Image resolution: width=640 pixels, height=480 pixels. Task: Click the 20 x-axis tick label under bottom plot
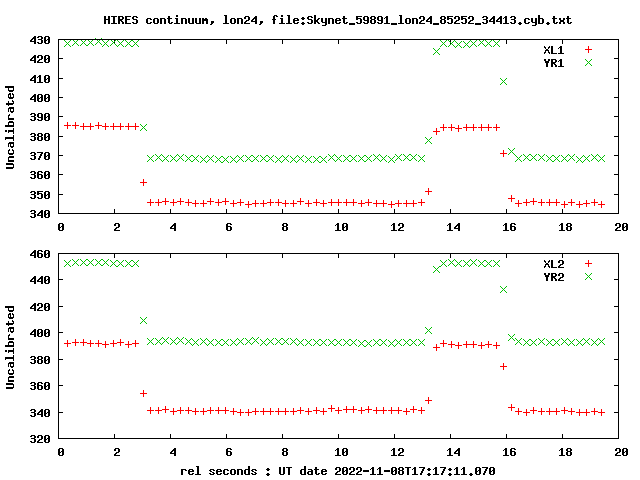coord(621,452)
